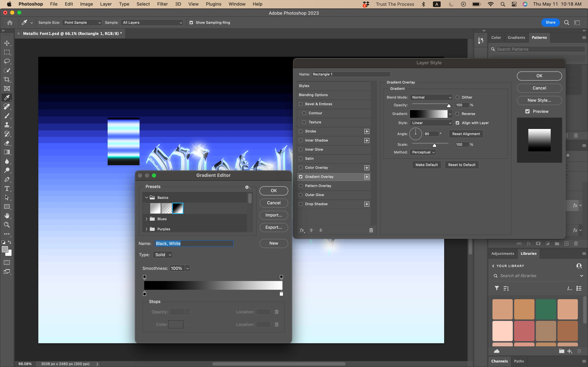Expand the Blues gradient preset folder
Screen dimensions: 588x367
146,219
